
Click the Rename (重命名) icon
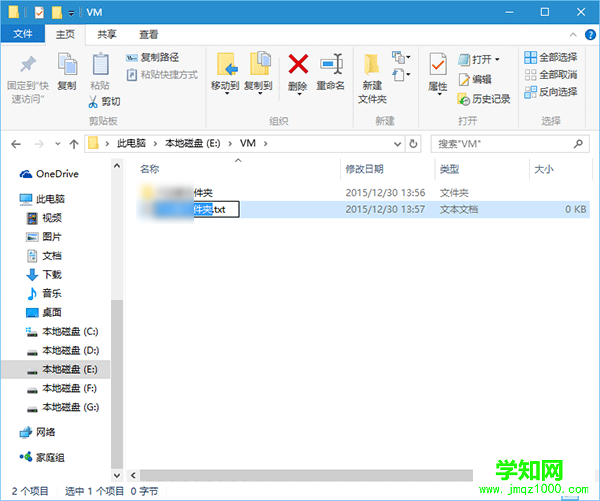pyautogui.click(x=331, y=64)
